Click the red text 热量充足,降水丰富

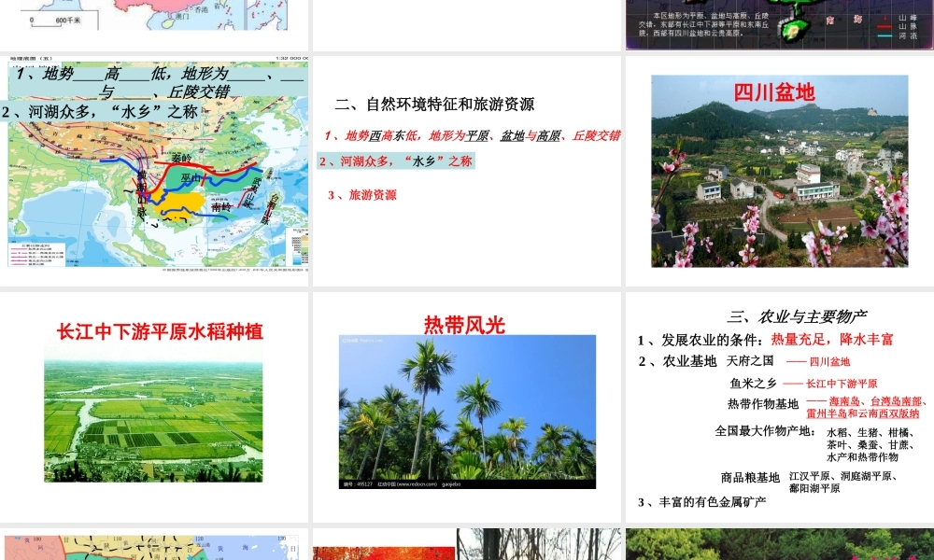(x=832, y=339)
